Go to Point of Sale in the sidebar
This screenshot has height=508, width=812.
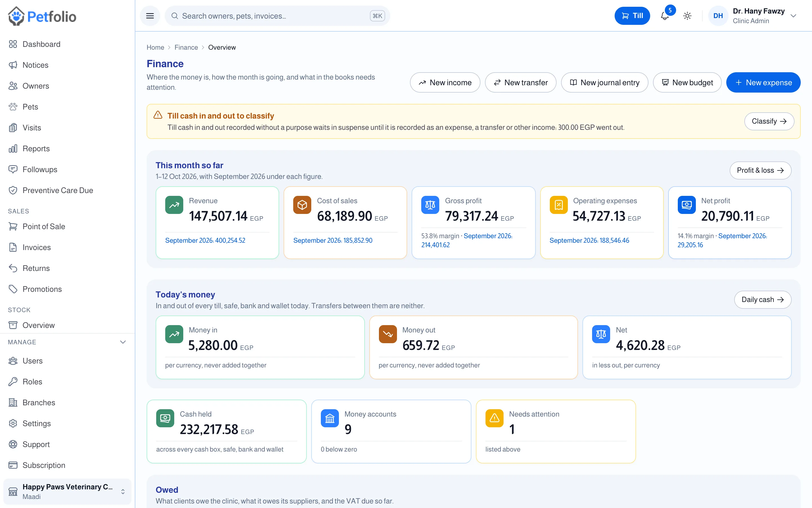pyautogui.click(x=67, y=226)
